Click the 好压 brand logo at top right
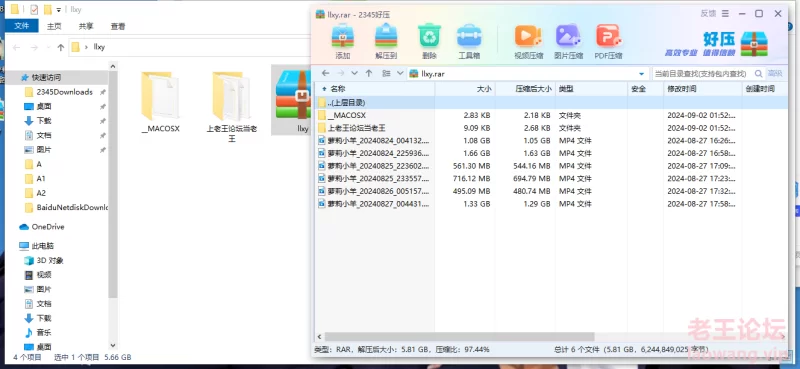 pyautogui.click(x=716, y=44)
